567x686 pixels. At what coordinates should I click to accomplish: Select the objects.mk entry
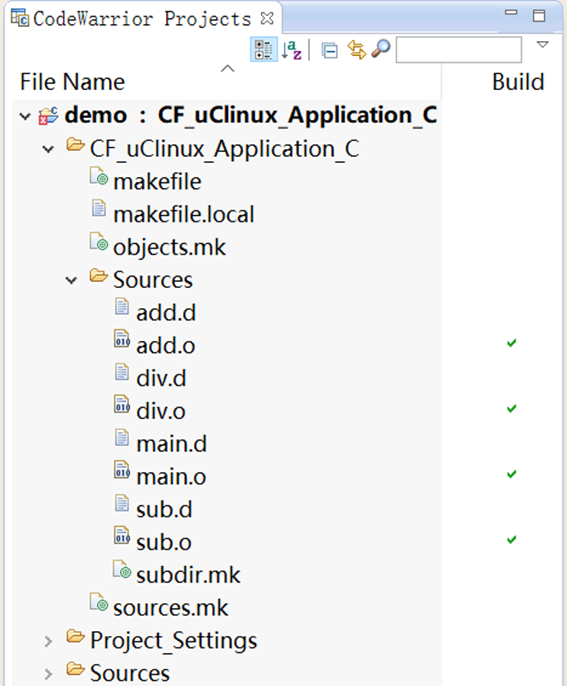click(169, 248)
